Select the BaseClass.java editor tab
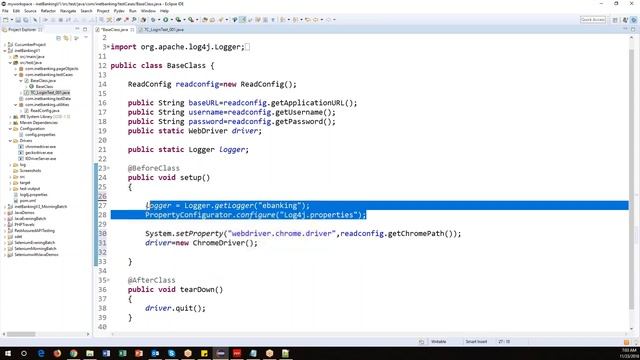Image resolution: width=640 pixels, height=360 pixels. (x=114, y=29)
